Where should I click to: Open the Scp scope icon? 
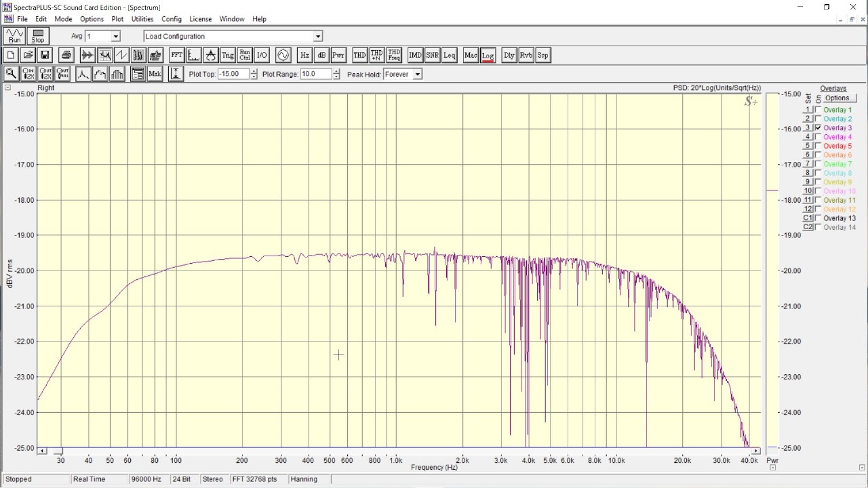(x=542, y=56)
